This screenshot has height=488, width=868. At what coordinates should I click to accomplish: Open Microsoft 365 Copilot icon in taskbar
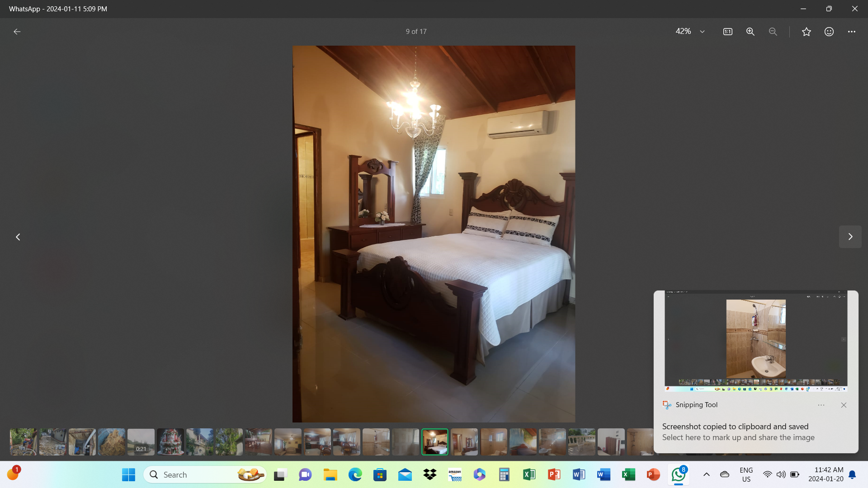click(480, 475)
